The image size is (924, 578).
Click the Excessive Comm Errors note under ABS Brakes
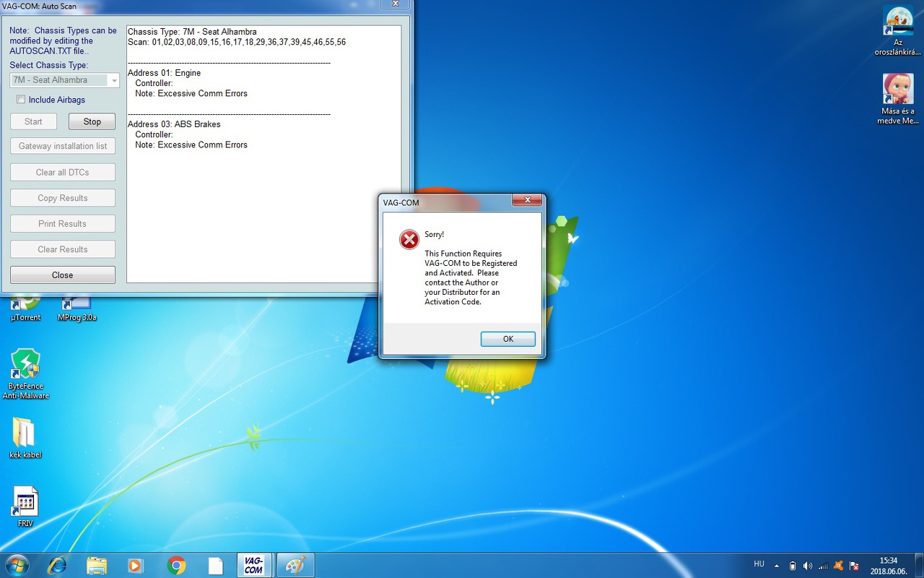coord(191,144)
